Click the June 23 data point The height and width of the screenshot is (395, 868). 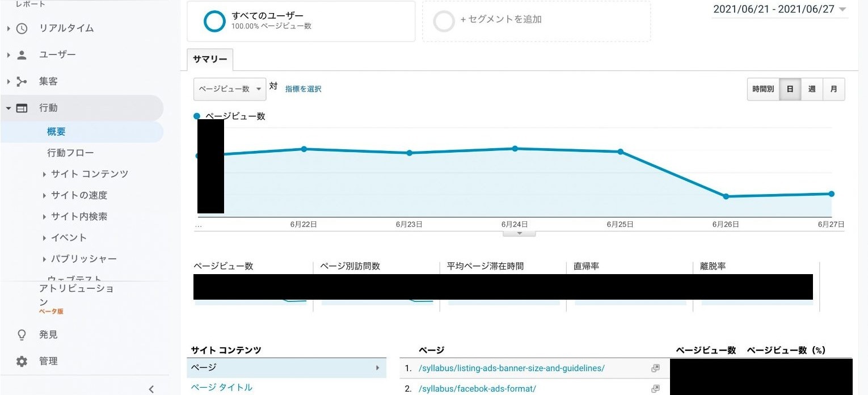(x=410, y=153)
